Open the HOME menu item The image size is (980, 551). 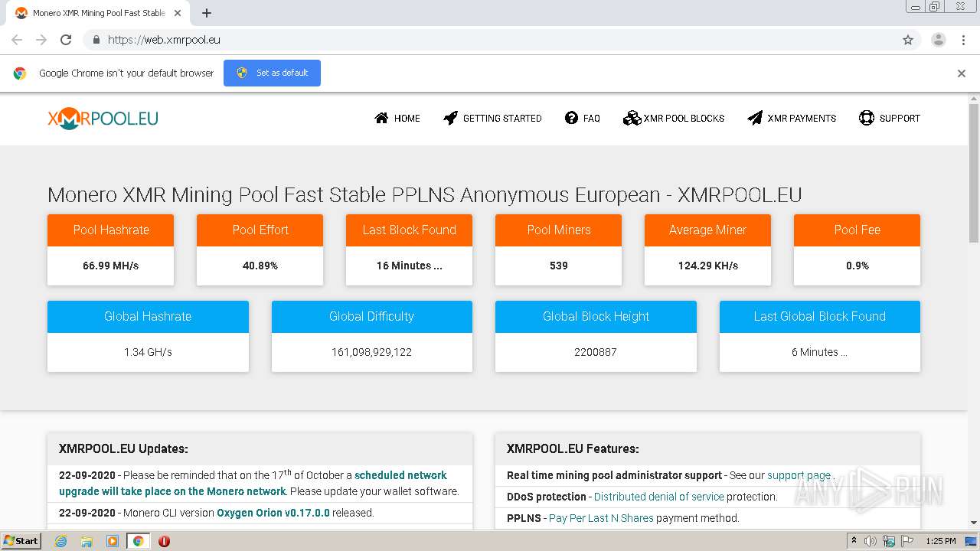click(x=397, y=118)
